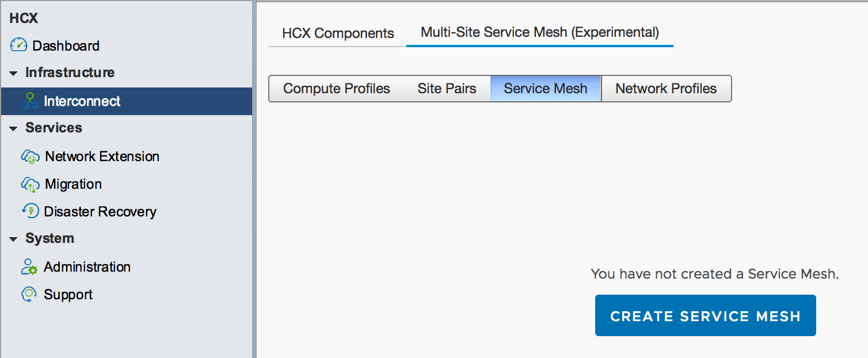Open the Multi-Site Service Mesh tab
The height and width of the screenshot is (358, 868).
click(x=539, y=32)
